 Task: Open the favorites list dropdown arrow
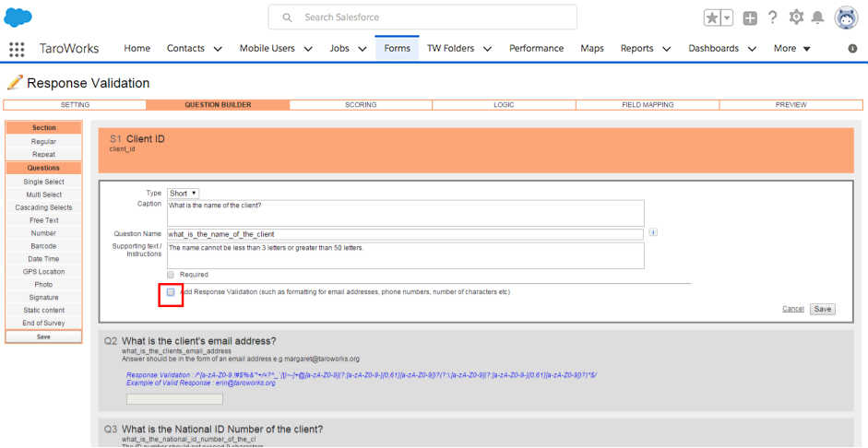pyautogui.click(x=727, y=18)
